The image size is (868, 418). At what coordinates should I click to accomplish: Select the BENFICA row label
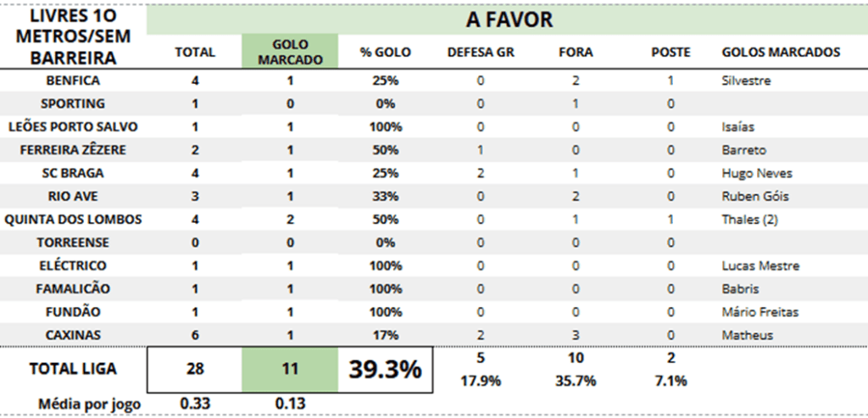[73, 81]
